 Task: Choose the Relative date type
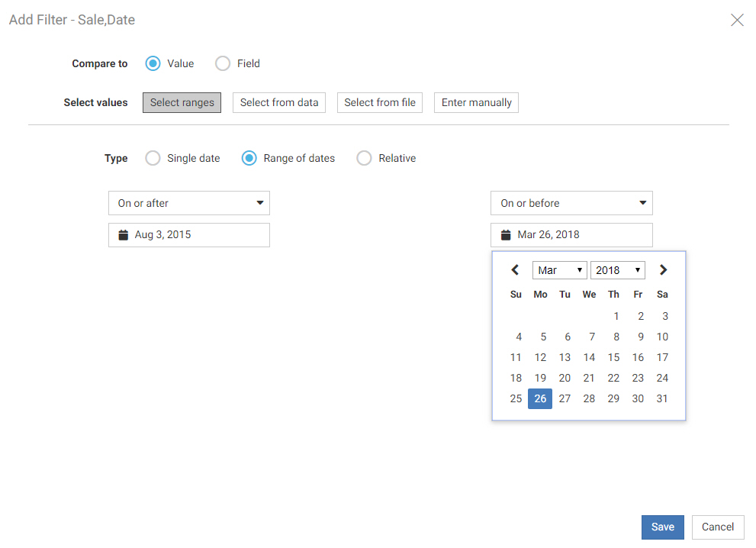(x=364, y=158)
